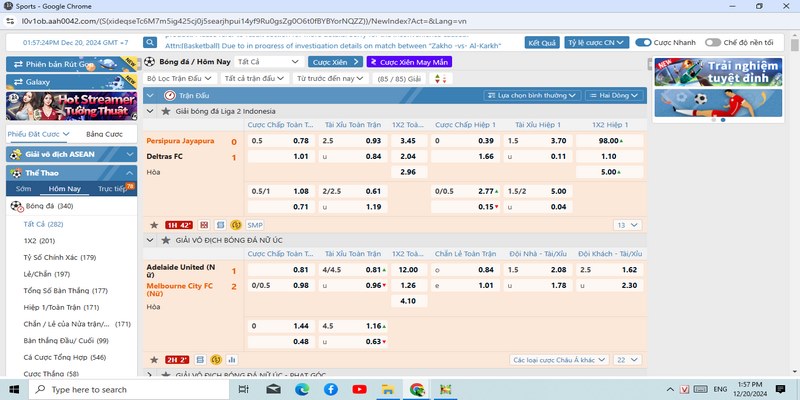Click the gold coin icon in Persipura match row
The image size is (800, 400).
[x=235, y=225]
